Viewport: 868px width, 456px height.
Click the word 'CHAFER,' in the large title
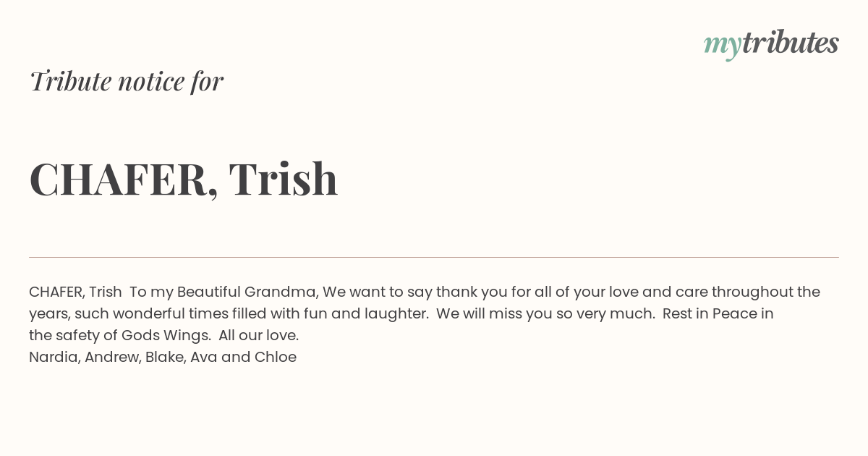click(124, 180)
